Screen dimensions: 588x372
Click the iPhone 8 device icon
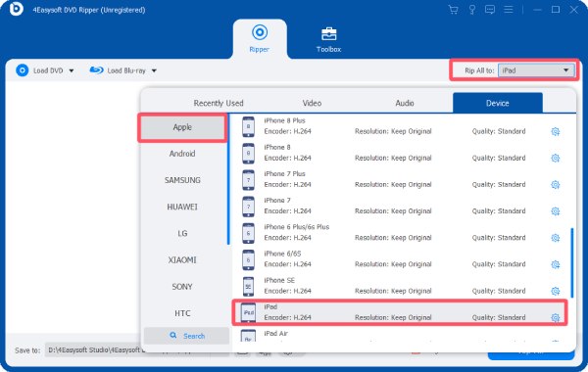pos(248,154)
